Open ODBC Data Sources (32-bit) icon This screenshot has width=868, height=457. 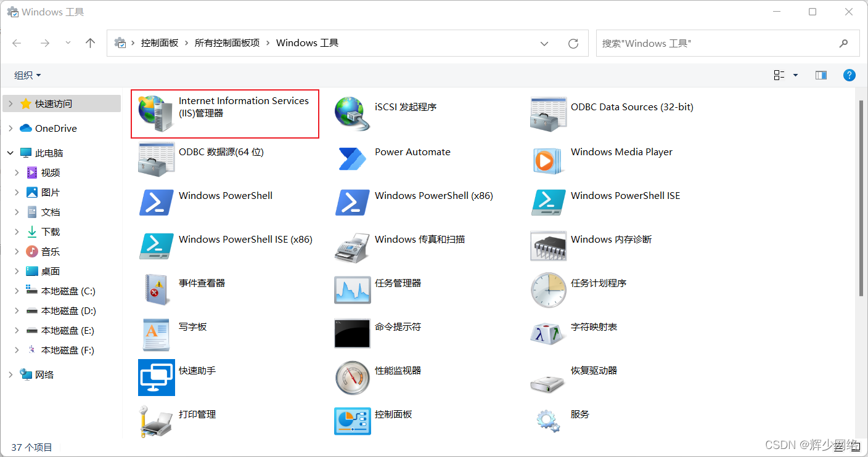pos(548,113)
